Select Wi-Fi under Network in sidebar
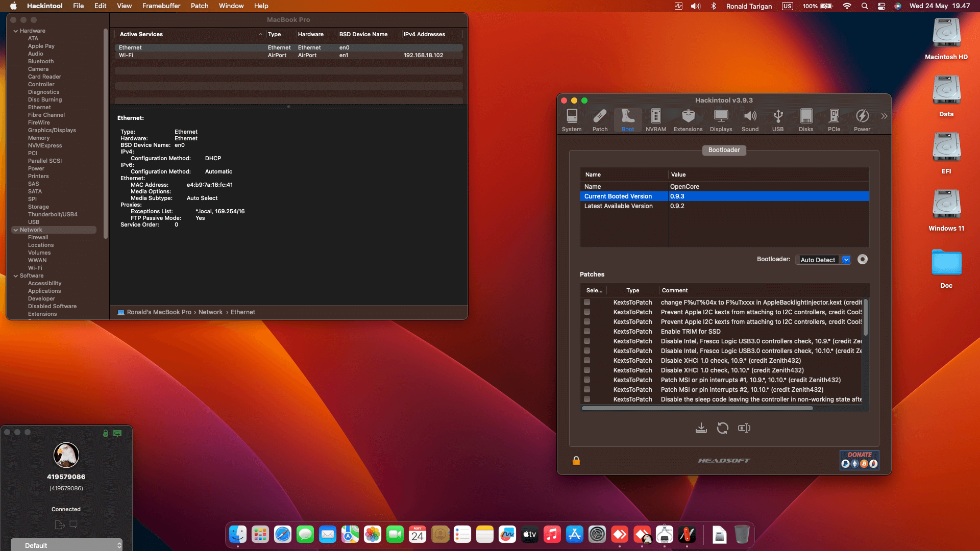Image resolution: width=980 pixels, height=551 pixels. [x=35, y=268]
